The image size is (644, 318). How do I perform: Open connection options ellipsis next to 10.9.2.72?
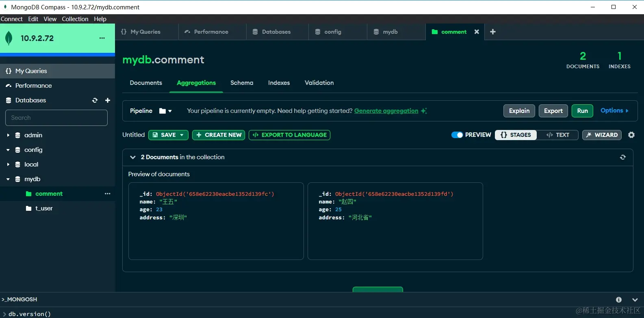[102, 38]
